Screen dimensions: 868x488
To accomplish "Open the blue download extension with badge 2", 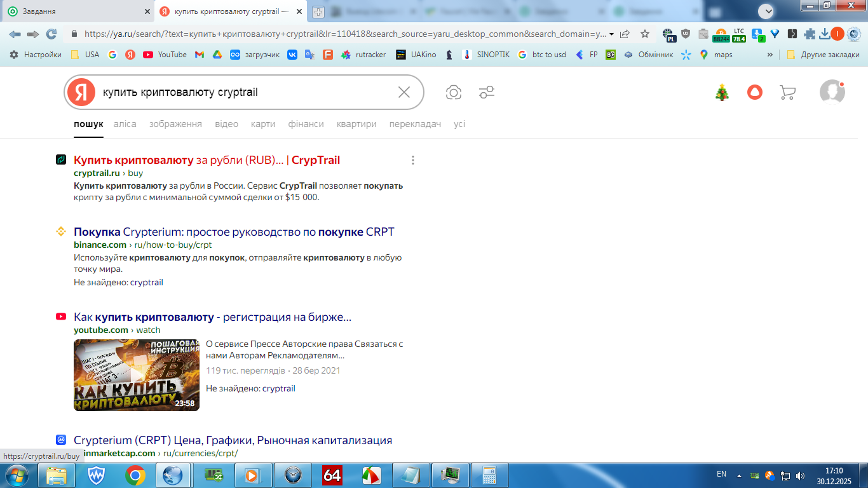I will click(x=757, y=35).
